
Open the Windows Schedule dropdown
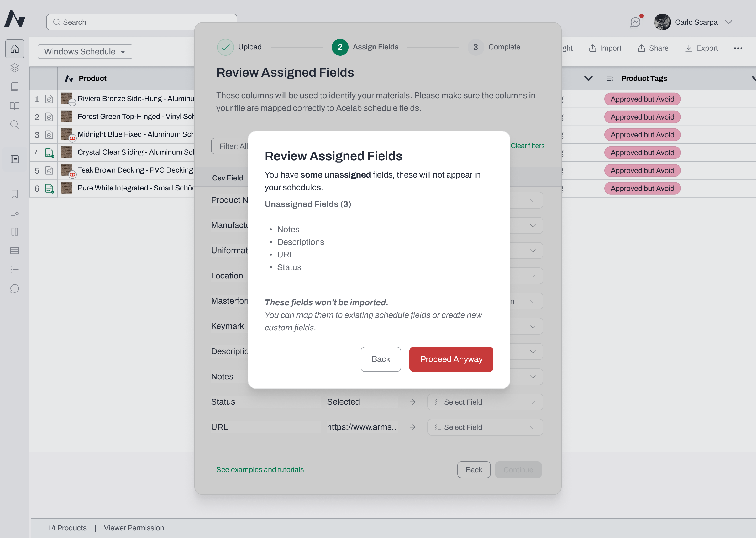pyautogui.click(x=85, y=52)
